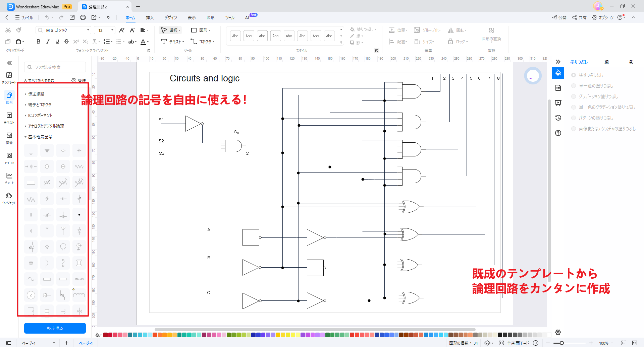Select the first Abc style thumbnail
The width and height of the screenshot is (644, 347).
pos(235,36)
